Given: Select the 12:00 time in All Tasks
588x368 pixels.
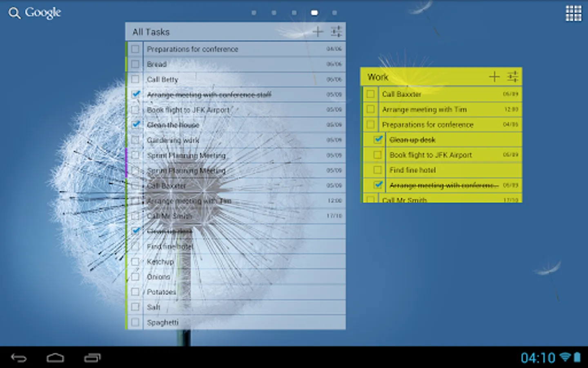Looking at the screenshot, I should coord(334,201).
